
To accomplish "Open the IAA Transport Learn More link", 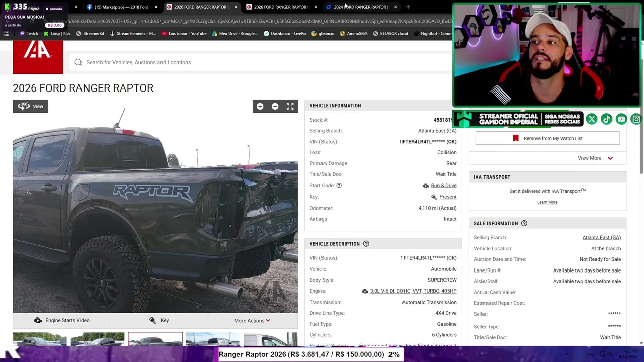I will [547, 202].
